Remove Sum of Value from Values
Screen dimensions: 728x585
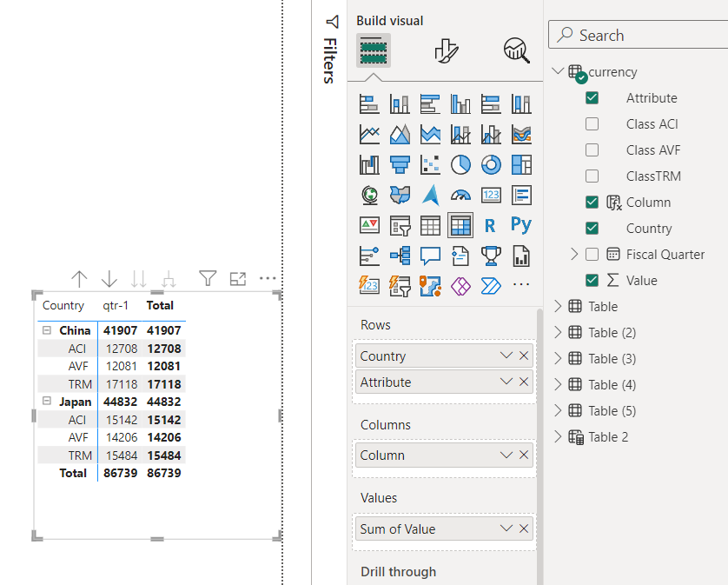pyautogui.click(x=524, y=528)
